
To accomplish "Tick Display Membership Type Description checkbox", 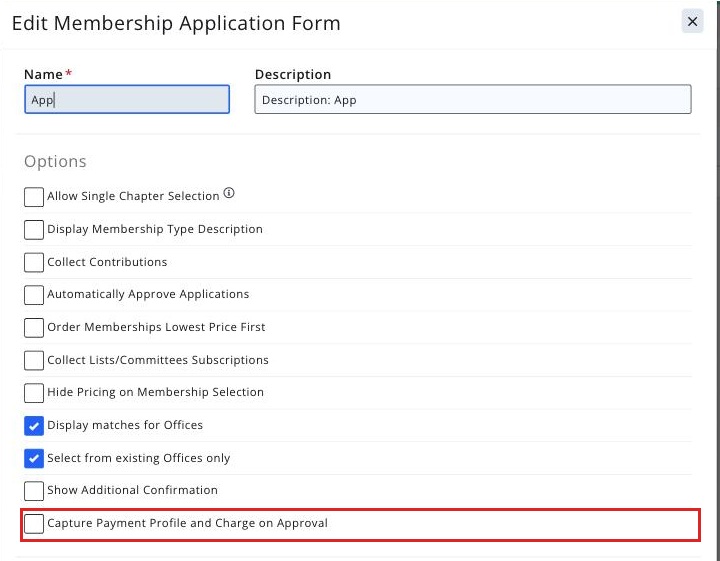I will point(34,230).
